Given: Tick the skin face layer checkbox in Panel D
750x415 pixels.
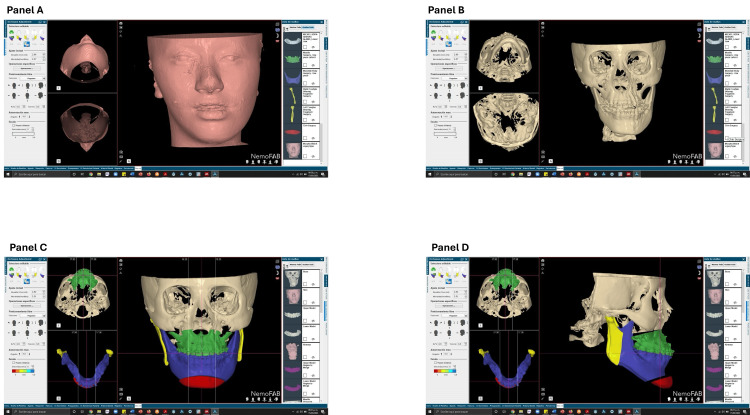Looking at the screenshot, I should click(x=727, y=302).
